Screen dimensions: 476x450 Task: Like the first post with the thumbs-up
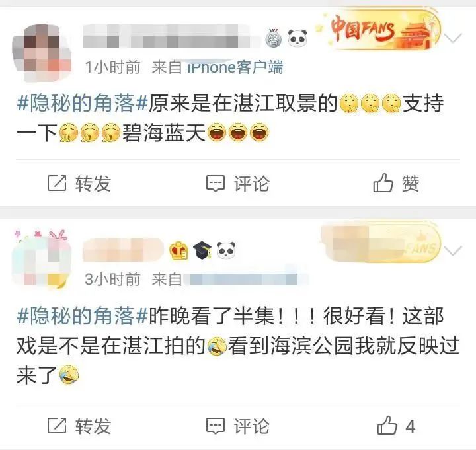coord(383,183)
